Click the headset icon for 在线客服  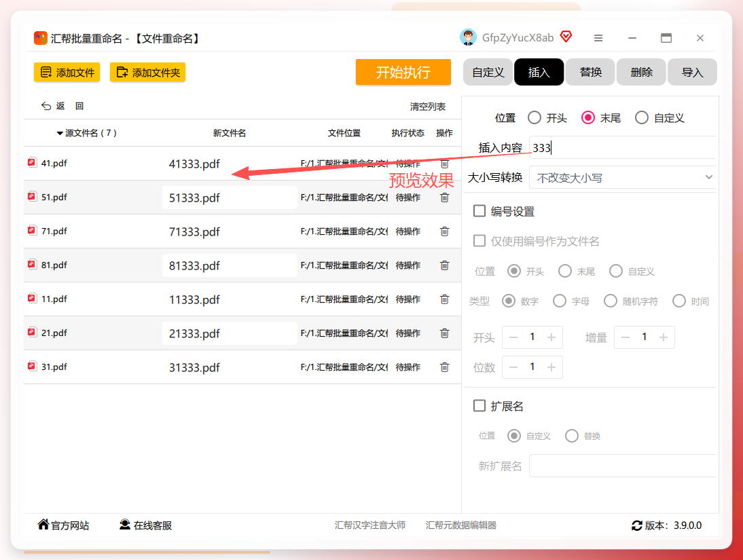tap(124, 525)
